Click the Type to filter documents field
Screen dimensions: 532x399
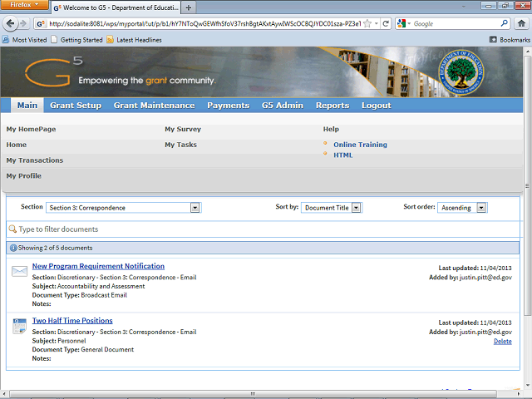click(x=263, y=229)
